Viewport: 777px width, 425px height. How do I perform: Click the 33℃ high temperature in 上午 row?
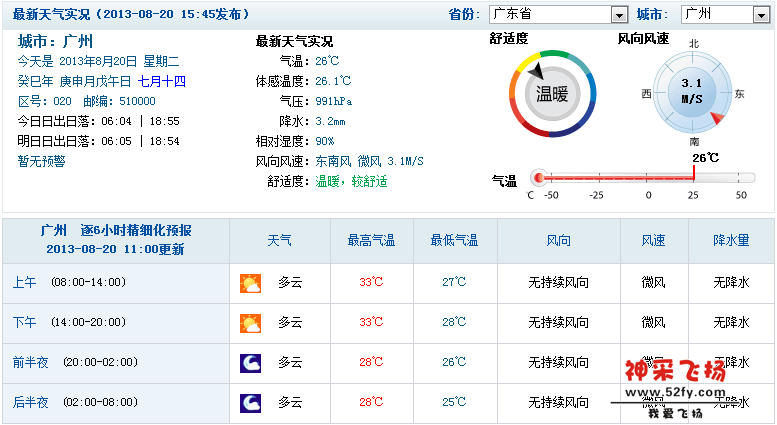coord(371,282)
